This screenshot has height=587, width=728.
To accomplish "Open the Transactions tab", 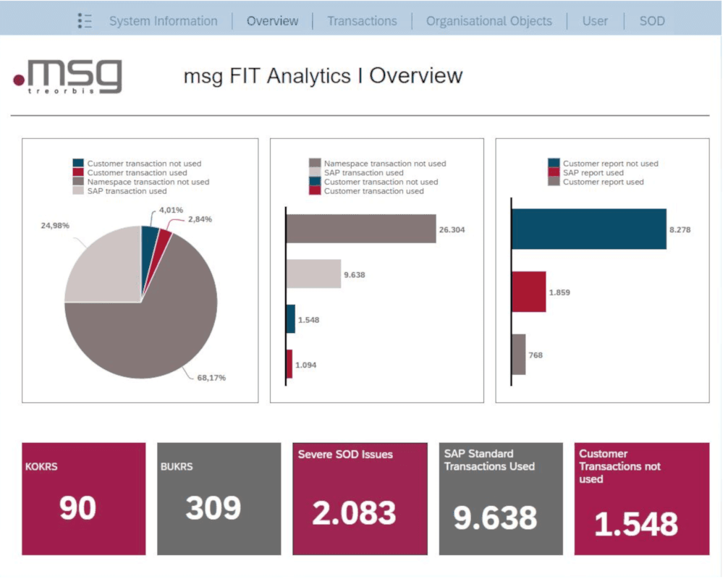I will 362,21.
